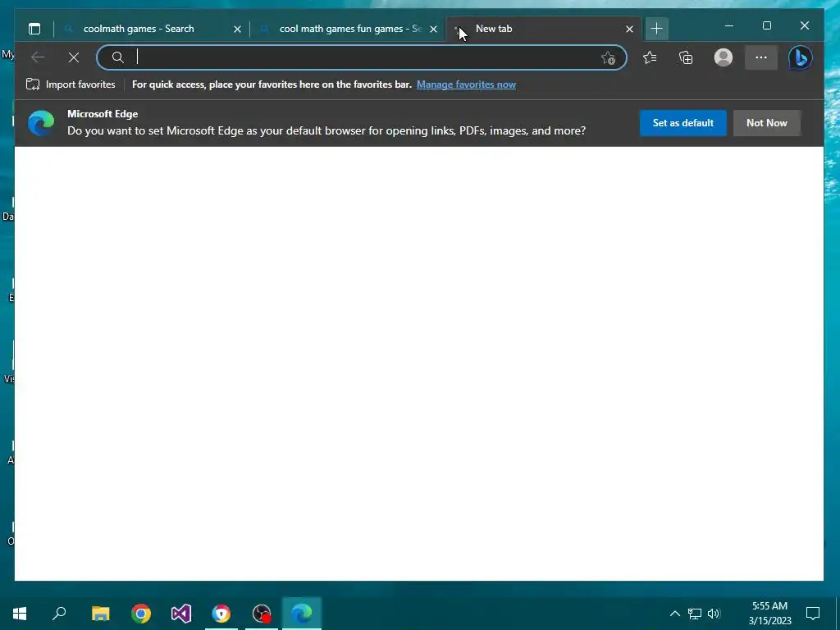Click Set as default button
Screen dimensions: 840x630
coord(683,123)
